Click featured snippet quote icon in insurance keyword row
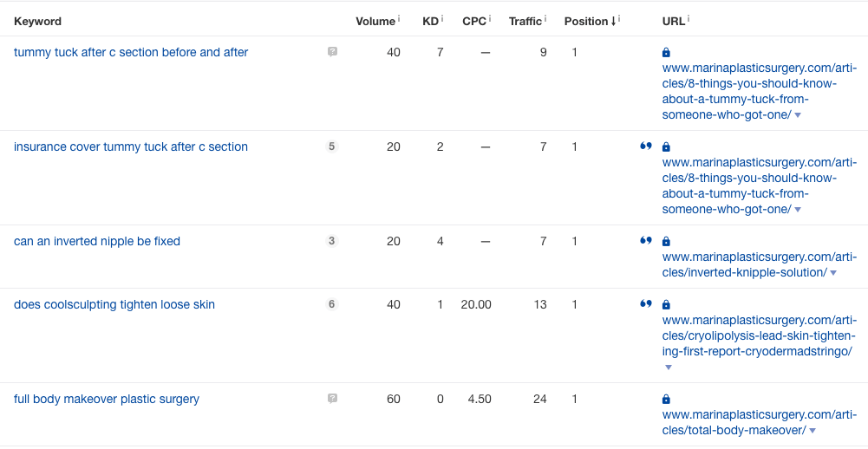868x449 pixels. (x=645, y=146)
